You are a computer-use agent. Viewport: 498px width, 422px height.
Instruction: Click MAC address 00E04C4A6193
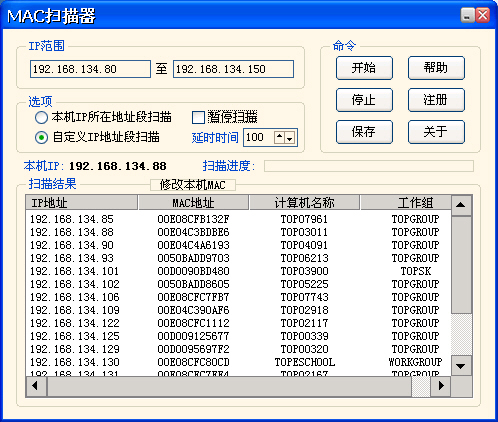193,245
